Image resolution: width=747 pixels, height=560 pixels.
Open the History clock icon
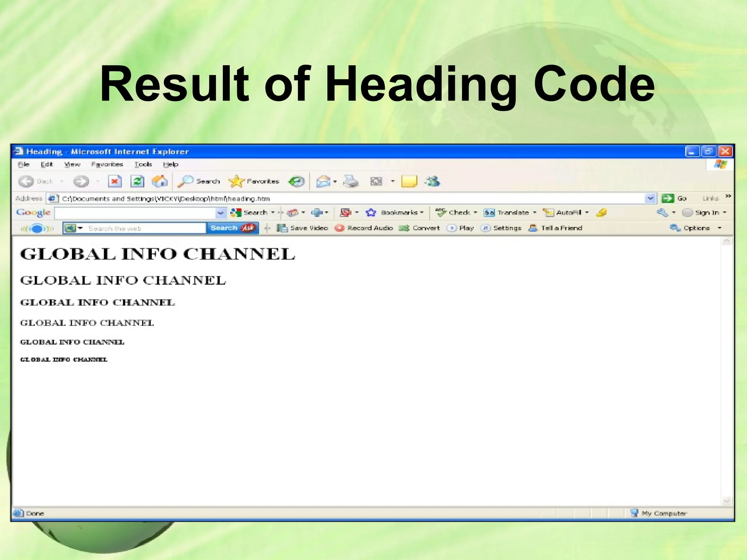(296, 181)
